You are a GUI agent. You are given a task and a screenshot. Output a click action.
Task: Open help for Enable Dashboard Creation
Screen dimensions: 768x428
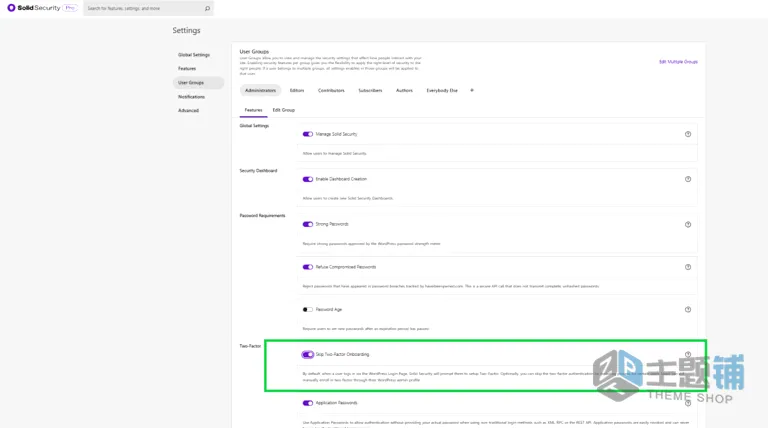688,179
